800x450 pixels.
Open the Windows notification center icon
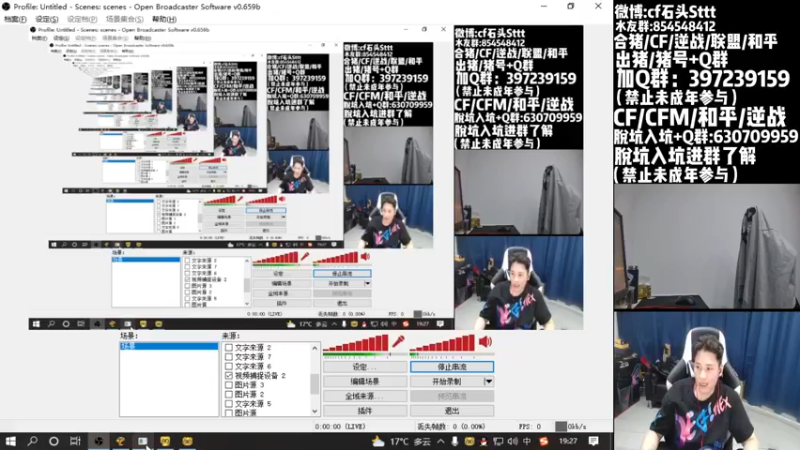pyautogui.click(x=593, y=441)
